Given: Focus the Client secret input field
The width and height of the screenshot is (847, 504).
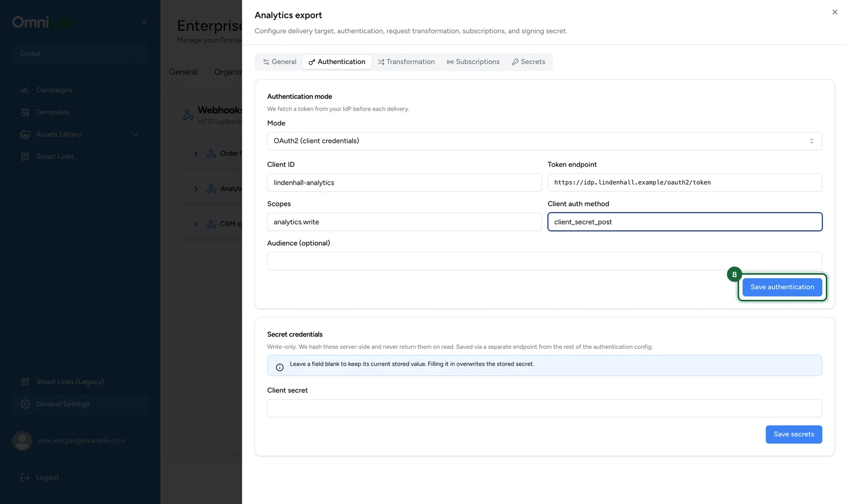Looking at the screenshot, I should (544, 408).
